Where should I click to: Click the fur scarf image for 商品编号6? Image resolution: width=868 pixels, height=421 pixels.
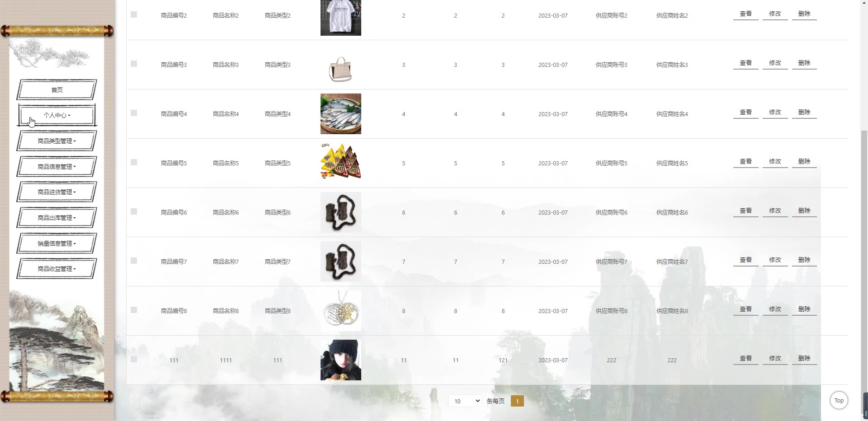coord(340,212)
